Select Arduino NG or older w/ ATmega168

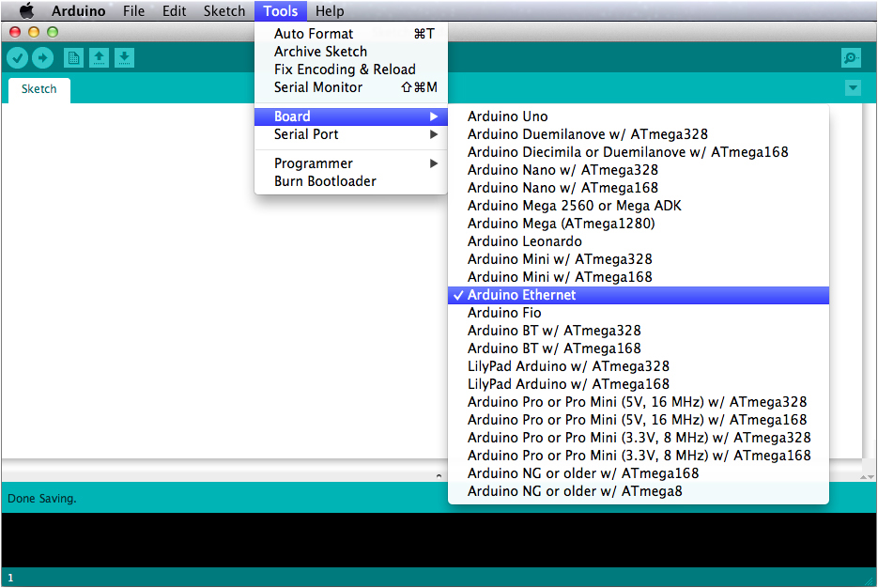coord(639,473)
